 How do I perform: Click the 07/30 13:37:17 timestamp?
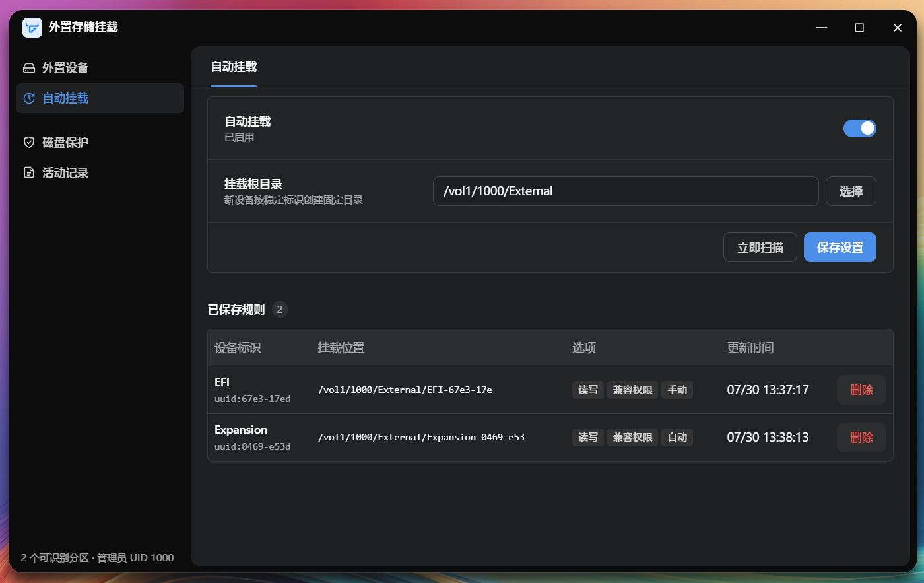point(768,390)
